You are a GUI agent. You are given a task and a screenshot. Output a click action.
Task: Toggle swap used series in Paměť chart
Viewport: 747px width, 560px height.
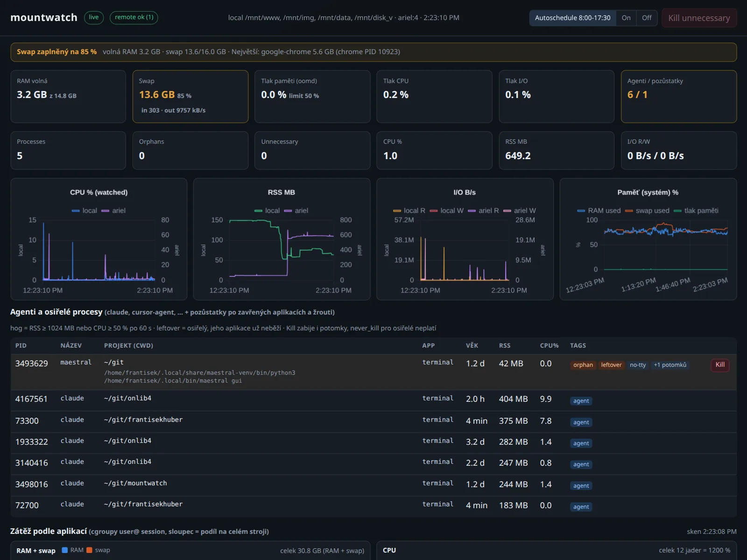[647, 210]
